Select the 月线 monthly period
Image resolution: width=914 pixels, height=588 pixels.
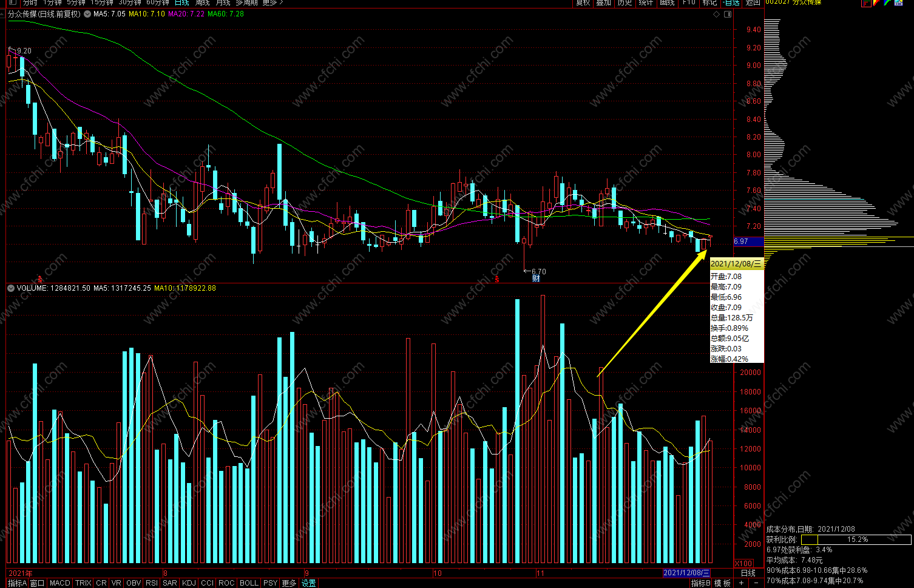point(223,2)
